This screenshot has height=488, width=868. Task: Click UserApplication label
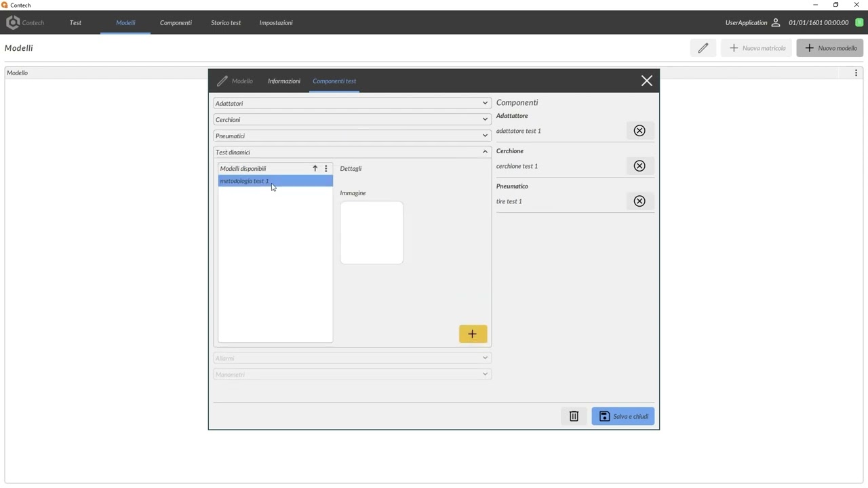(746, 22)
